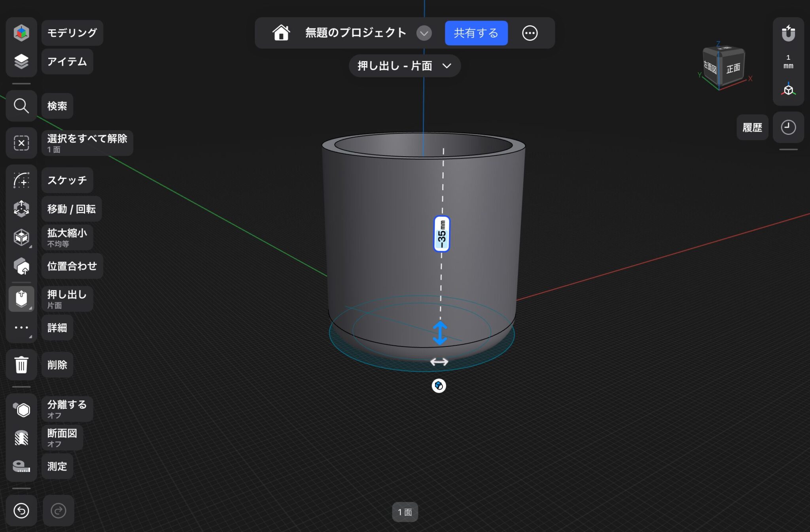Toggle 分離する from its off state
The width and height of the screenshot is (810, 532).
tap(21, 410)
